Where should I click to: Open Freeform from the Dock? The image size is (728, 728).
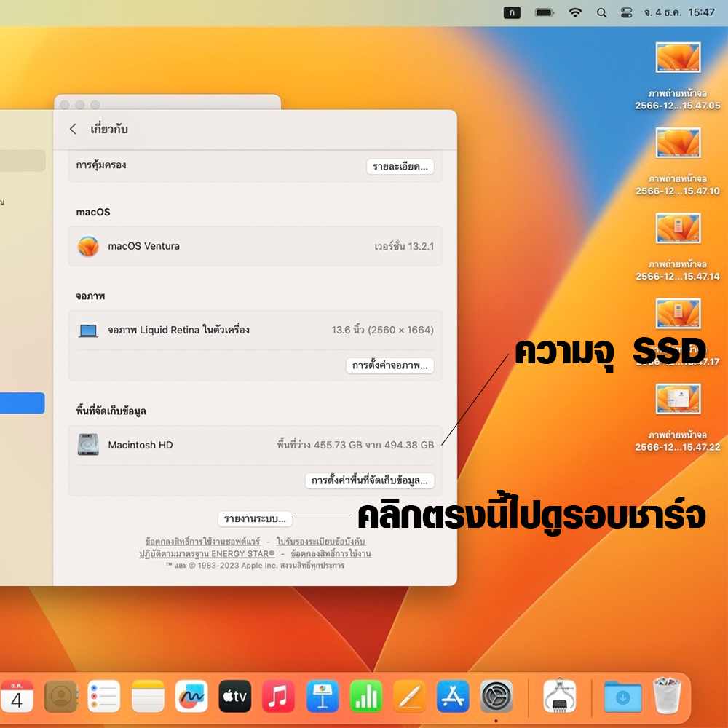click(191, 697)
